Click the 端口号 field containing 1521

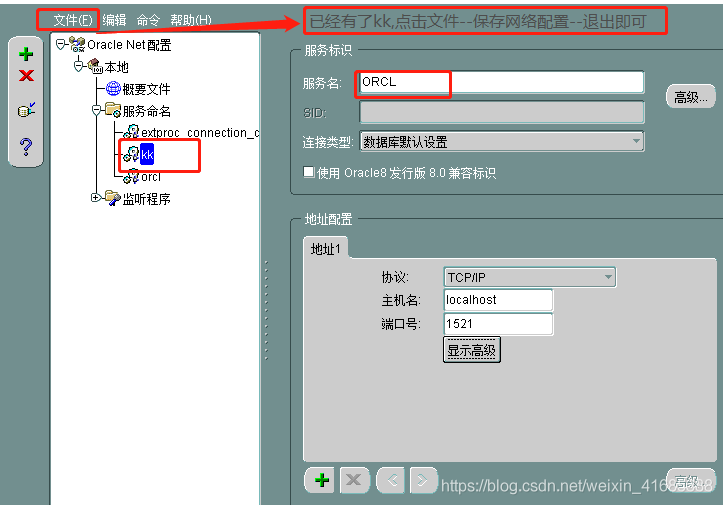[x=498, y=324]
